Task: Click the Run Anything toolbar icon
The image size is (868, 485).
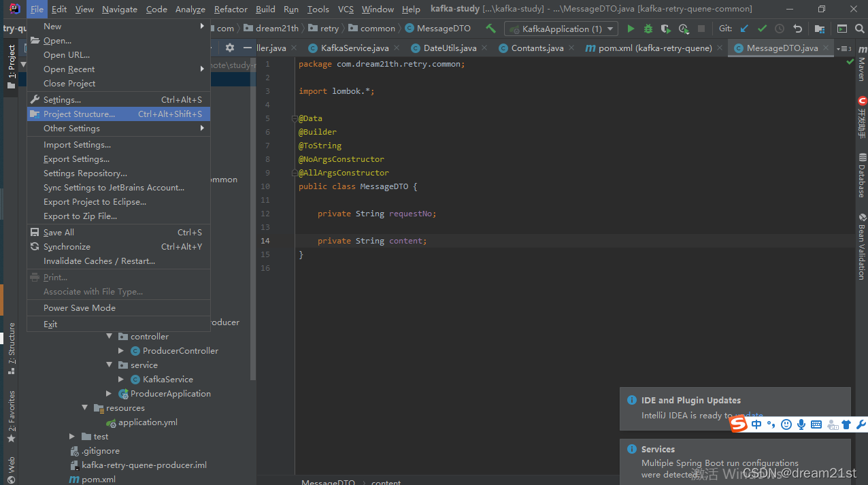Action: [842, 29]
